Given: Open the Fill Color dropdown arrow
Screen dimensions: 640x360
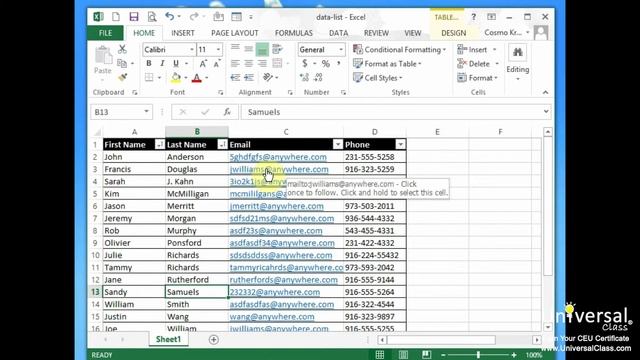Looking at the screenshot, I should pos(186,78).
